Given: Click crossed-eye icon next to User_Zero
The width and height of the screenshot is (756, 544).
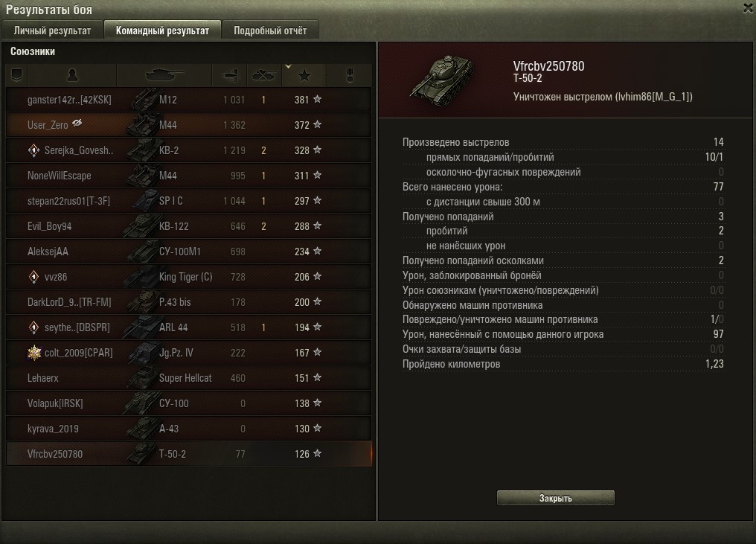Looking at the screenshot, I should pos(77,124).
